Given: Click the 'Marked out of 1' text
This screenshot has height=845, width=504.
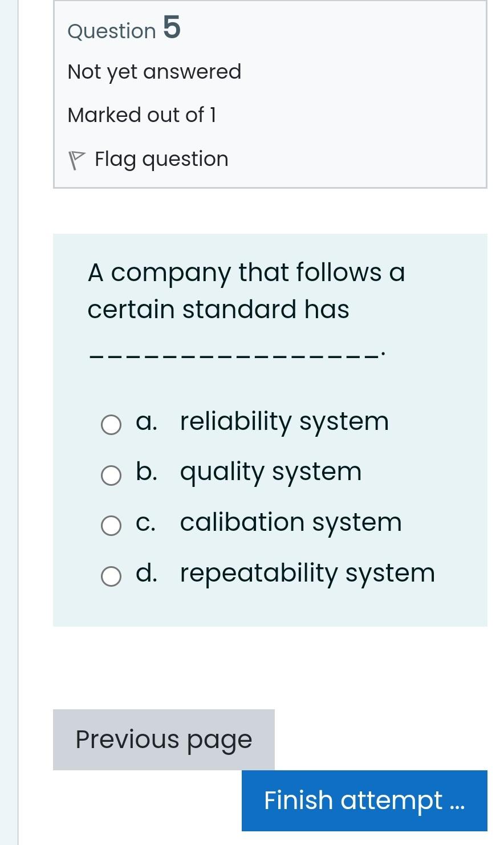Looking at the screenshot, I should click(x=142, y=115).
